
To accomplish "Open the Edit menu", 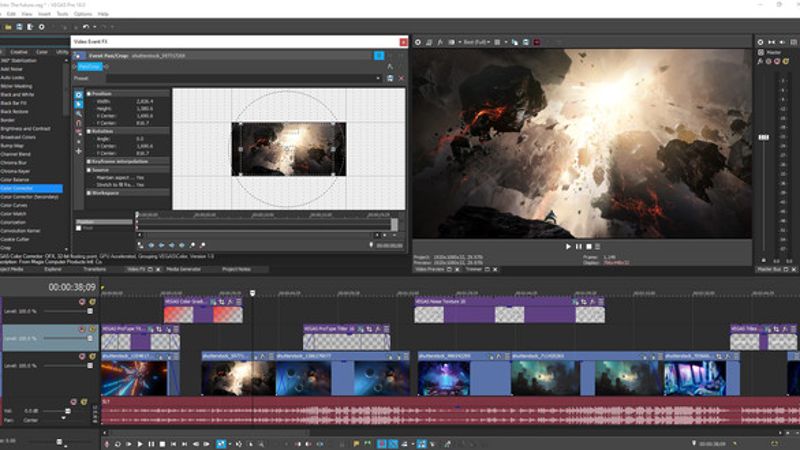I will pos(11,14).
